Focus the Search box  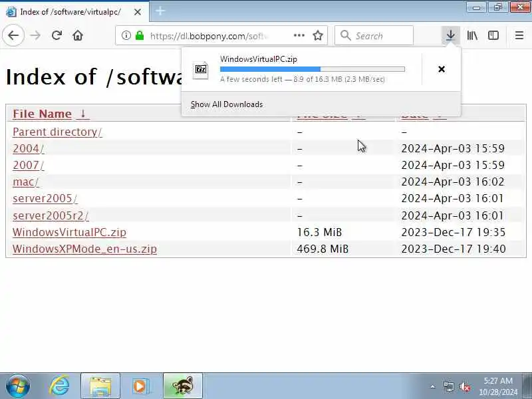374,35
